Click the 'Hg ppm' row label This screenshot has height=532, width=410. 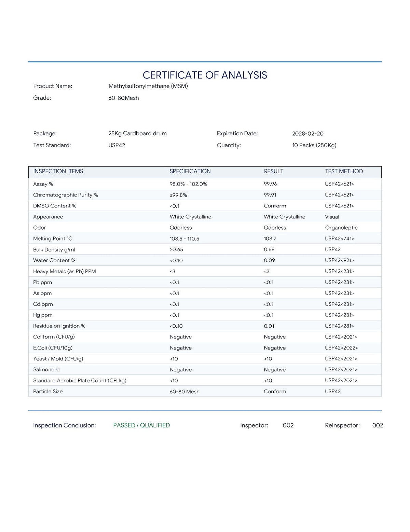[x=43, y=315]
